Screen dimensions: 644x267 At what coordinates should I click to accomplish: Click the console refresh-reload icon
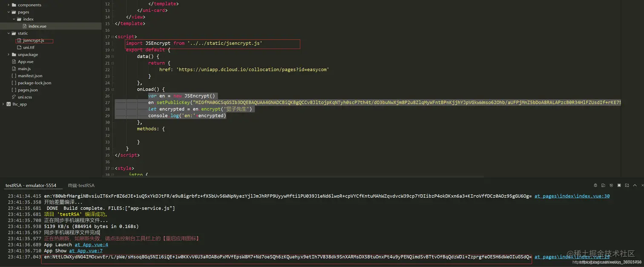604,185
